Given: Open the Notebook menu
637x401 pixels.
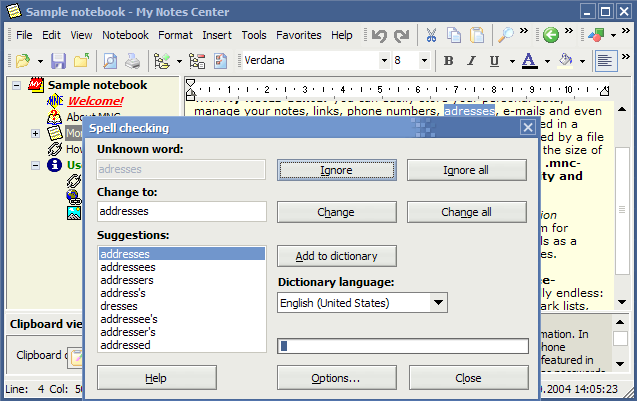Looking at the screenshot, I should (x=125, y=35).
